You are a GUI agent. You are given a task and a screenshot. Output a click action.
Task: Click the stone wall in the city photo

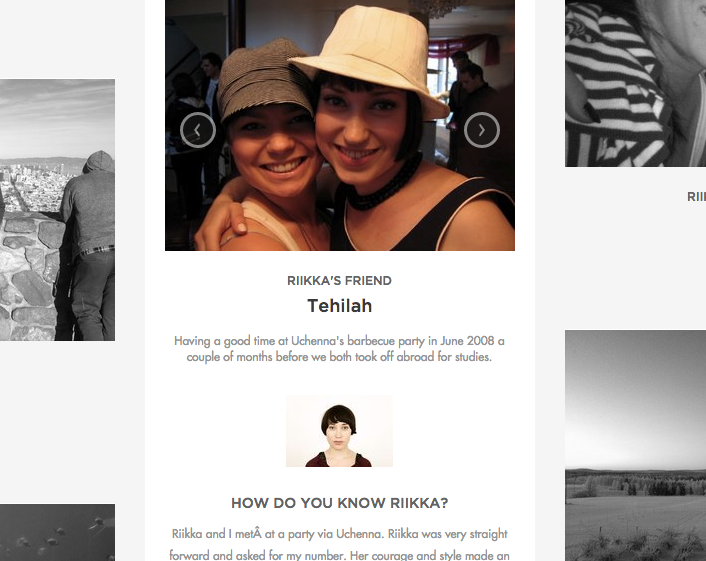(32, 277)
